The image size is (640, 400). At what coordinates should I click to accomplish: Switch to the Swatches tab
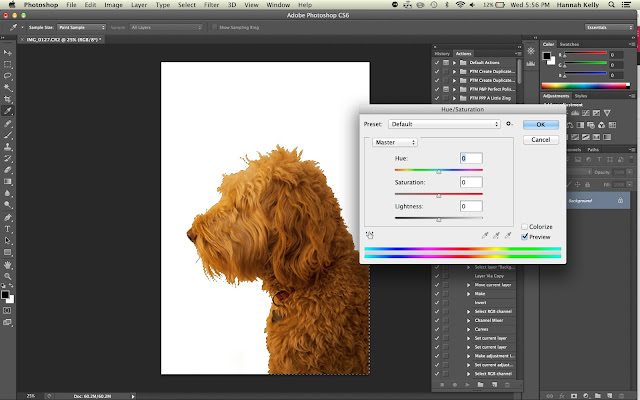click(x=569, y=45)
